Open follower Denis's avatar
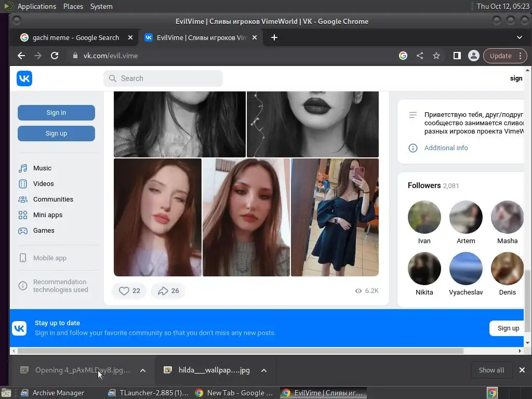Screen dimensions: 532x399 (x=508, y=269)
